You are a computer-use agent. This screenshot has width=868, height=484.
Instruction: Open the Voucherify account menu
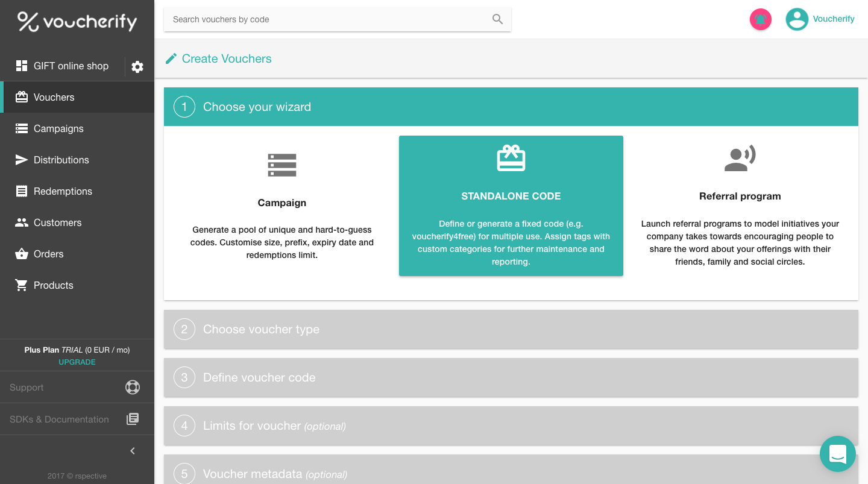coord(834,19)
